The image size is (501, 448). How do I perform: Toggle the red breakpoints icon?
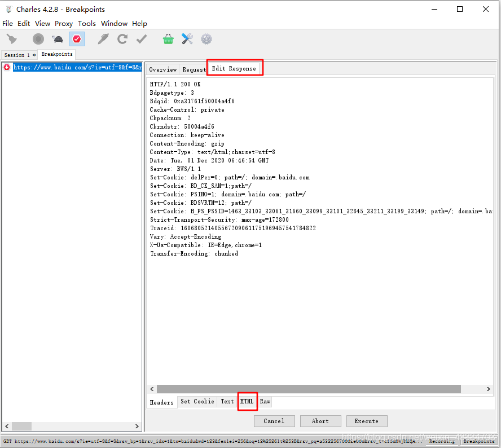click(x=77, y=39)
